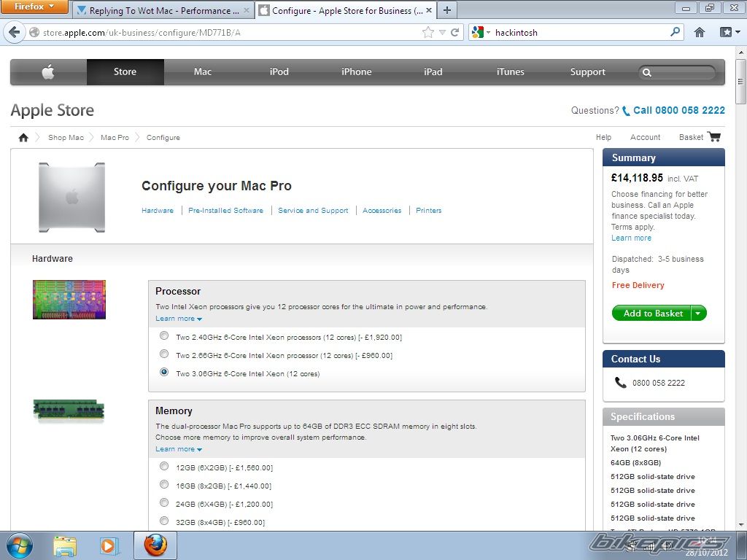Click the Apple logo in navigation bar
This screenshot has width=747, height=560.
[48, 72]
